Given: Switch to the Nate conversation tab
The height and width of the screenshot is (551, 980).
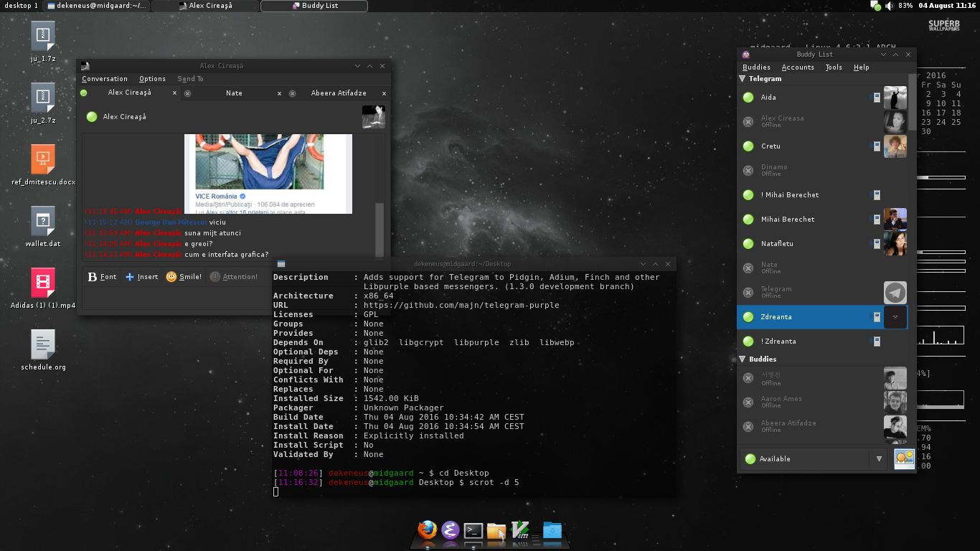Looking at the screenshot, I should (x=234, y=93).
